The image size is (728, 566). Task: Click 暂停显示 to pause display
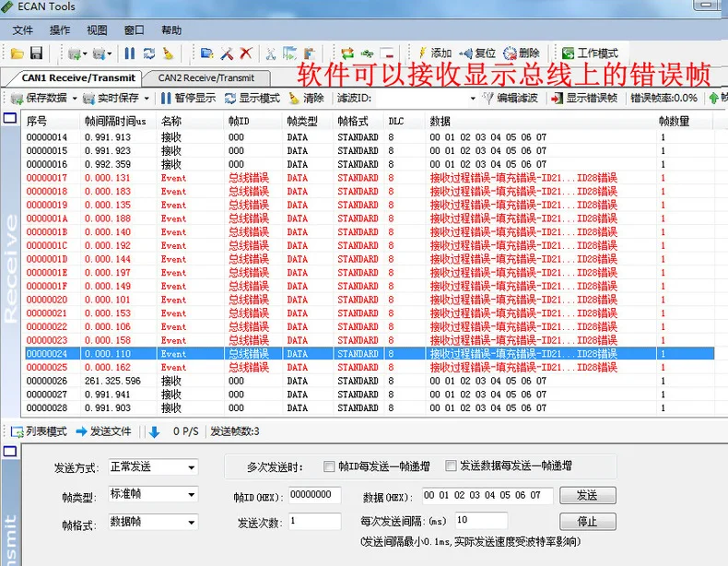point(188,98)
